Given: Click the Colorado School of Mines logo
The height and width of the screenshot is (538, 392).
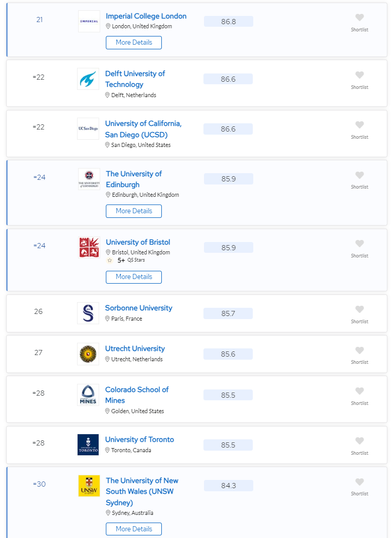Looking at the screenshot, I should click(88, 395).
